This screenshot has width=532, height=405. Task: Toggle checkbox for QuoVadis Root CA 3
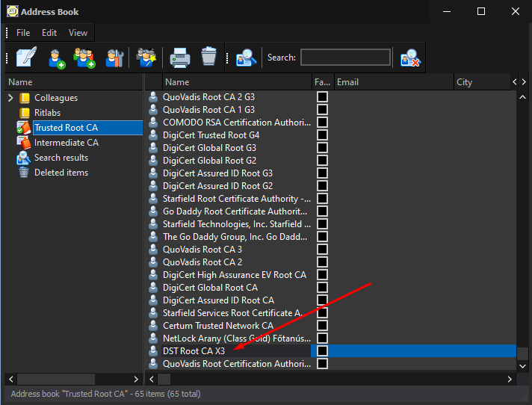click(322, 250)
